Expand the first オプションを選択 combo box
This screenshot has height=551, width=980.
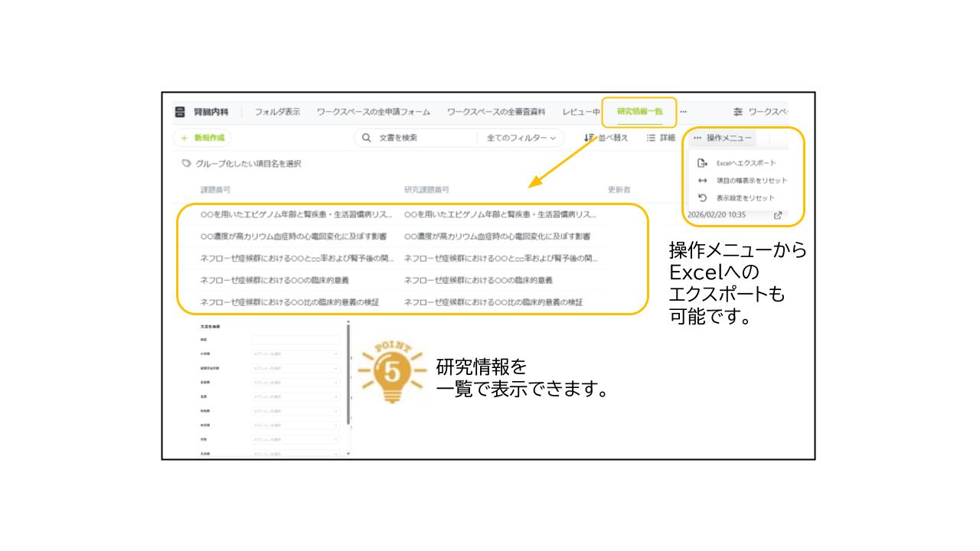pyautogui.click(x=295, y=354)
